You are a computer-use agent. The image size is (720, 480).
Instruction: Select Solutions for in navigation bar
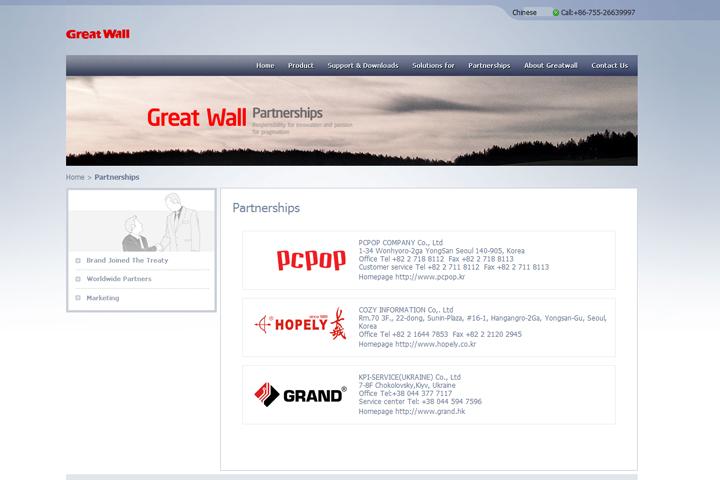point(433,66)
